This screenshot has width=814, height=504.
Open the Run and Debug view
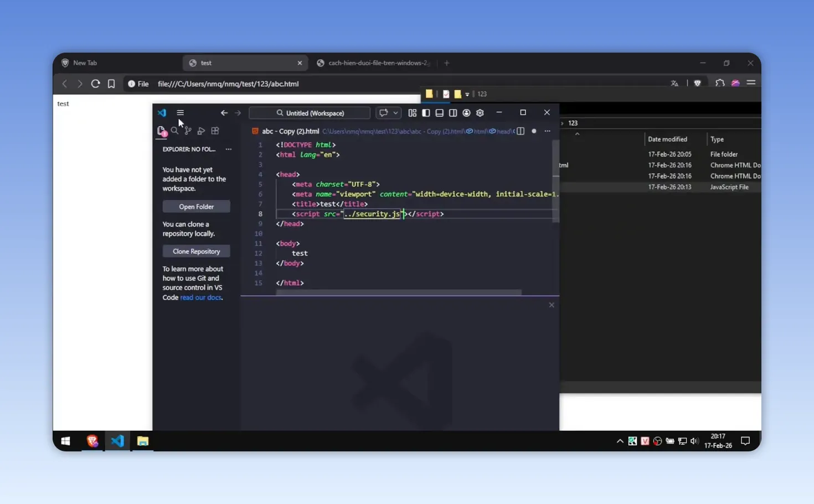pyautogui.click(x=201, y=131)
